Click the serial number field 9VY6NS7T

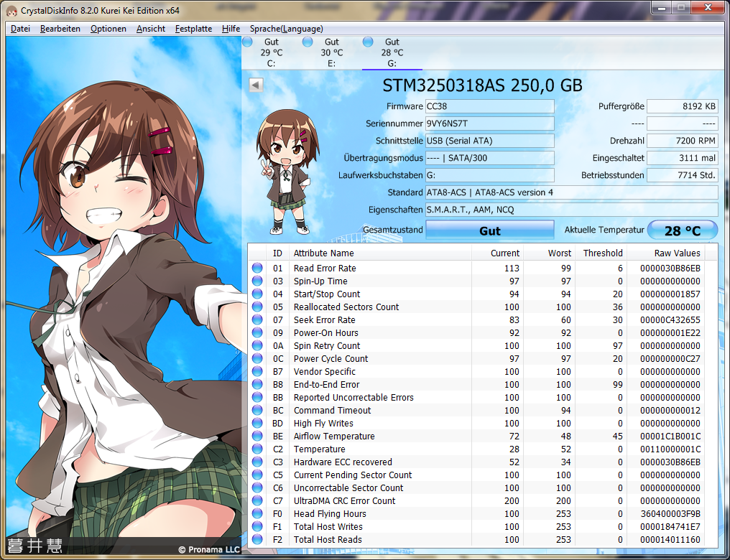pyautogui.click(x=490, y=123)
